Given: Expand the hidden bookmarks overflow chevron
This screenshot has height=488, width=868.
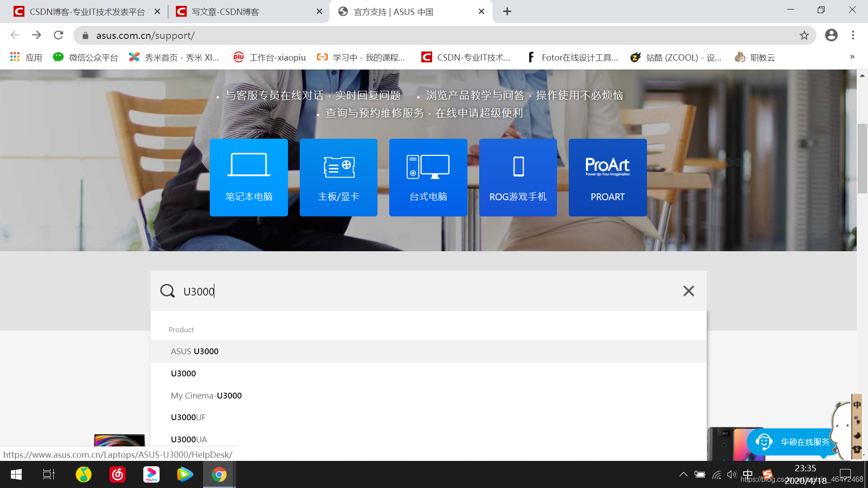Looking at the screenshot, I should pos(852,57).
